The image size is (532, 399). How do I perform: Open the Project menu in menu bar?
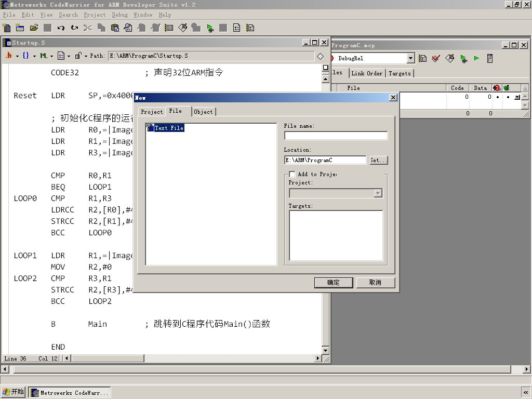(95, 15)
